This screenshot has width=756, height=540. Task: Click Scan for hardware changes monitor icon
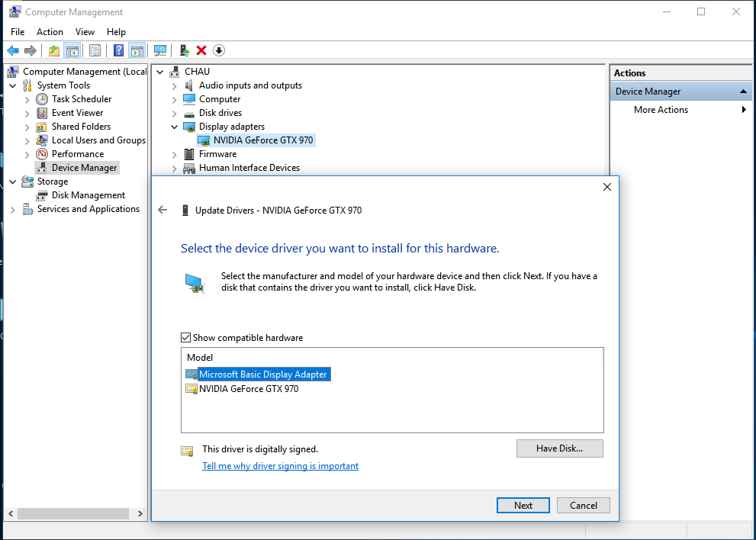[x=160, y=50]
